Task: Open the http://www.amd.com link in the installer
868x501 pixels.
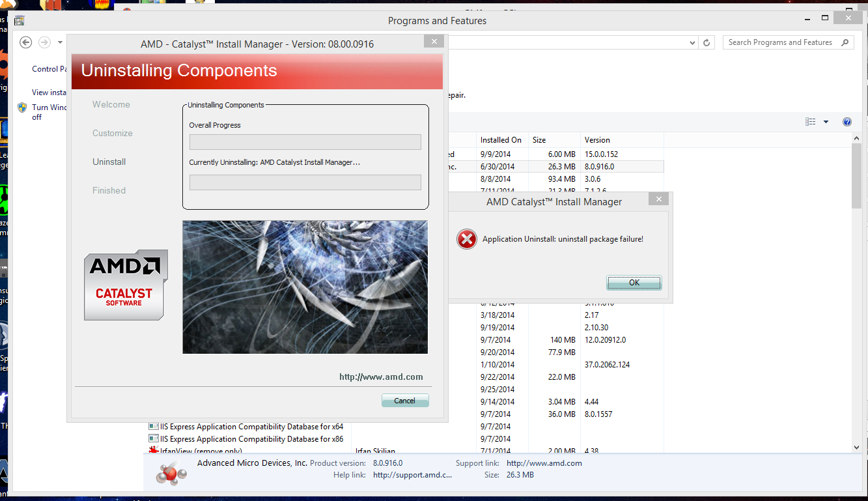Action: coord(381,377)
